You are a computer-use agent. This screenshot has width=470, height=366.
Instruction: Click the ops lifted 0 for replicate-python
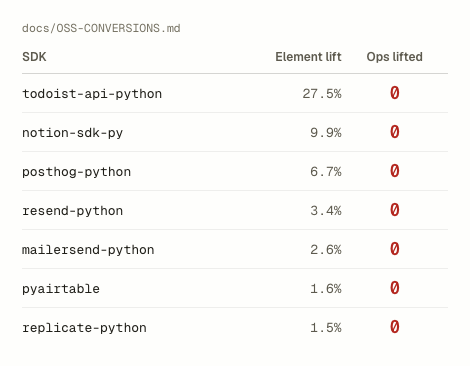[x=395, y=327]
